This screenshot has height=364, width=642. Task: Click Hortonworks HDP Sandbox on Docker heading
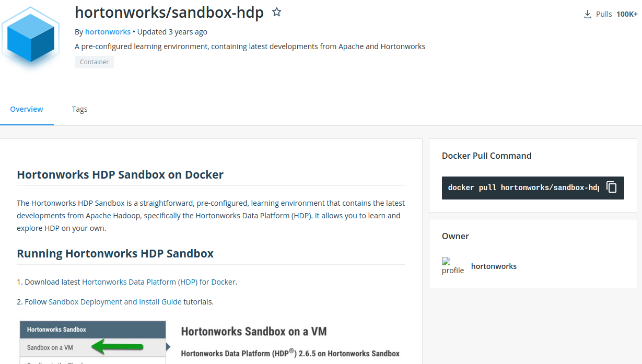(120, 174)
